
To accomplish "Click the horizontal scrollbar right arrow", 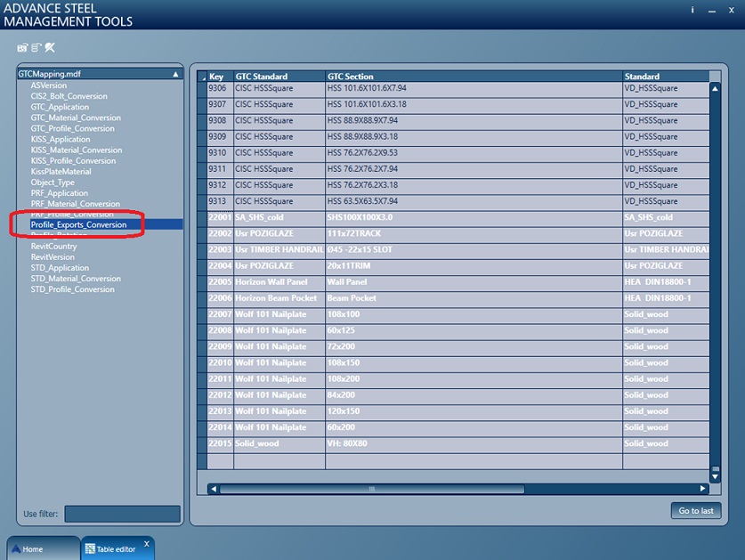I will 702,489.
